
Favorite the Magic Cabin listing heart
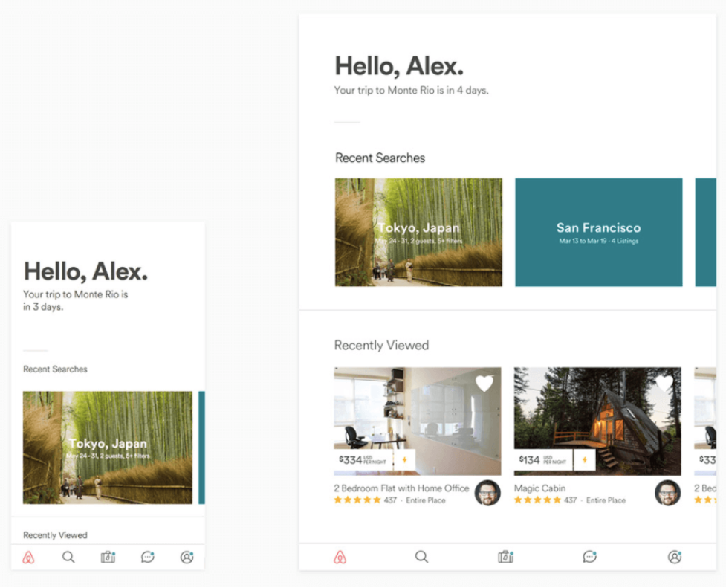coord(664,384)
